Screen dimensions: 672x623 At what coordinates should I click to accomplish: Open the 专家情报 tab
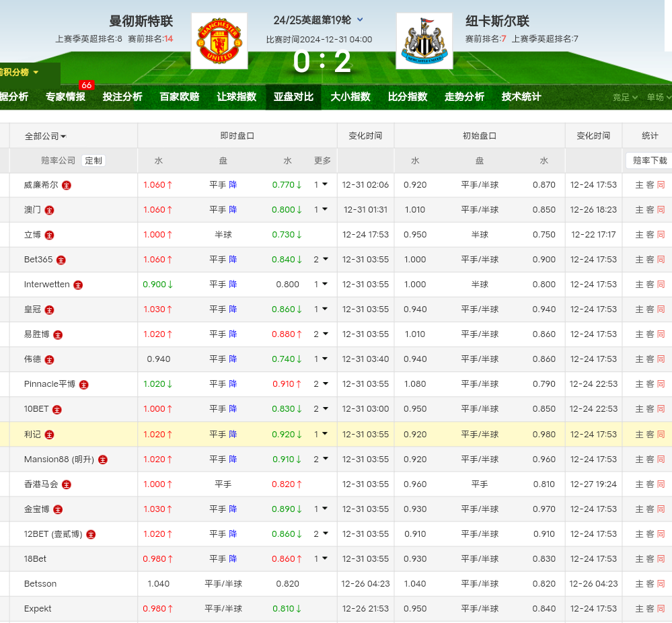[x=65, y=97]
